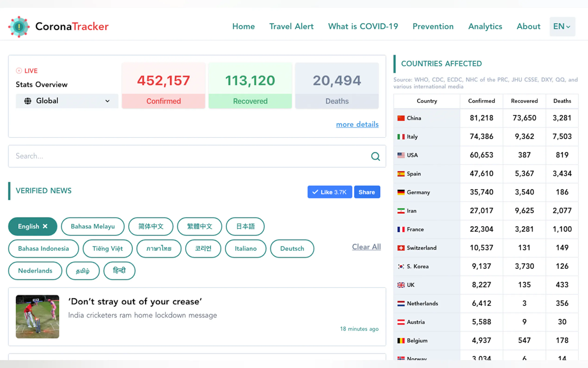The image size is (588, 368).
Task: Click the UK flag icon
Action: click(x=401, y=285)
